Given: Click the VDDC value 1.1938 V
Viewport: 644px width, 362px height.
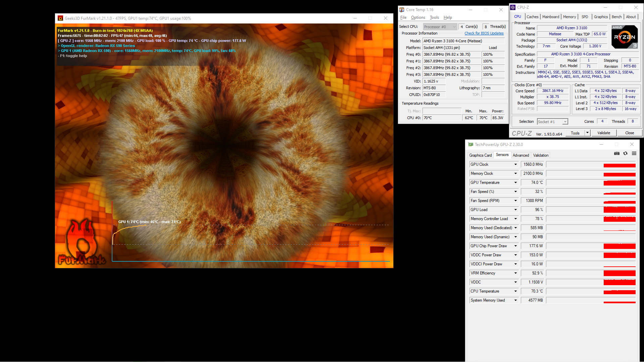Looking at the screenshot, I should click(x=533, y=282).
